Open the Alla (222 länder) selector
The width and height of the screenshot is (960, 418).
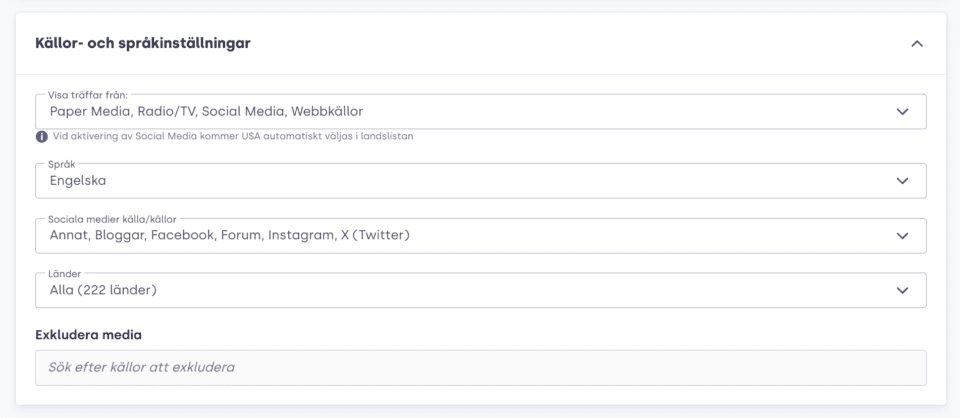click(x=103, y=290)
